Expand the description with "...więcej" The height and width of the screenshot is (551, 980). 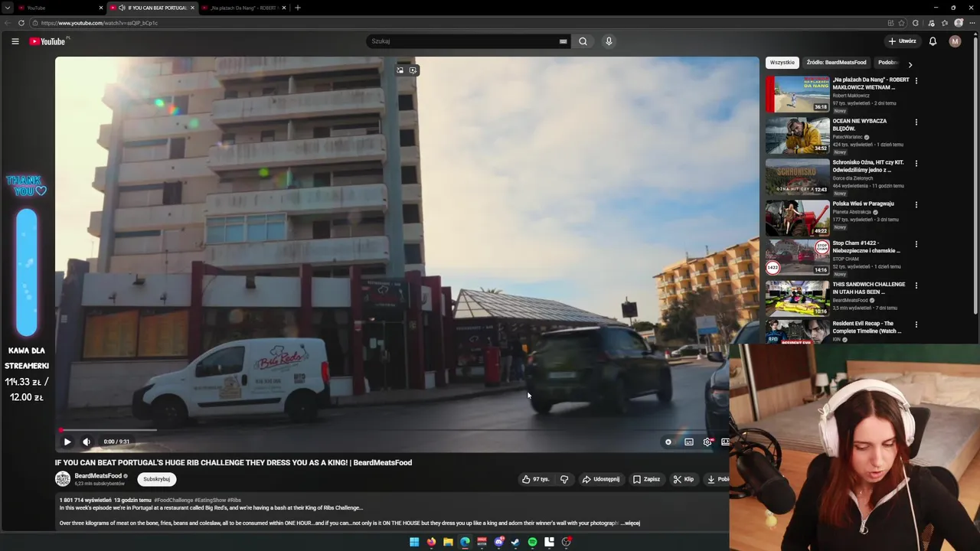pos(630,523)
